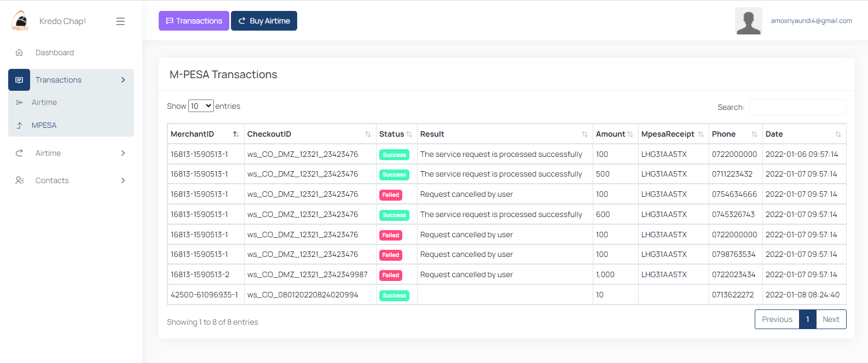Click the user avatar picture
Viewport: 868px width, 363px height.
click(x=749, y=21)
